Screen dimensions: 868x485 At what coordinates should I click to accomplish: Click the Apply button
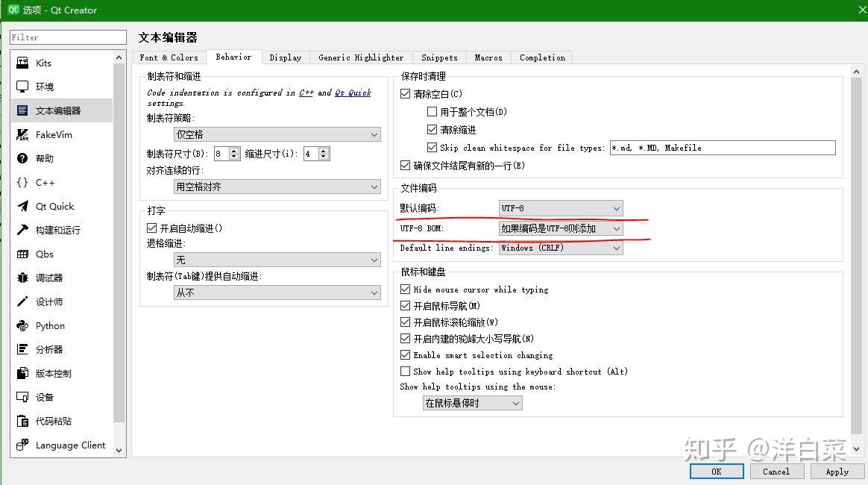[837, 471]
